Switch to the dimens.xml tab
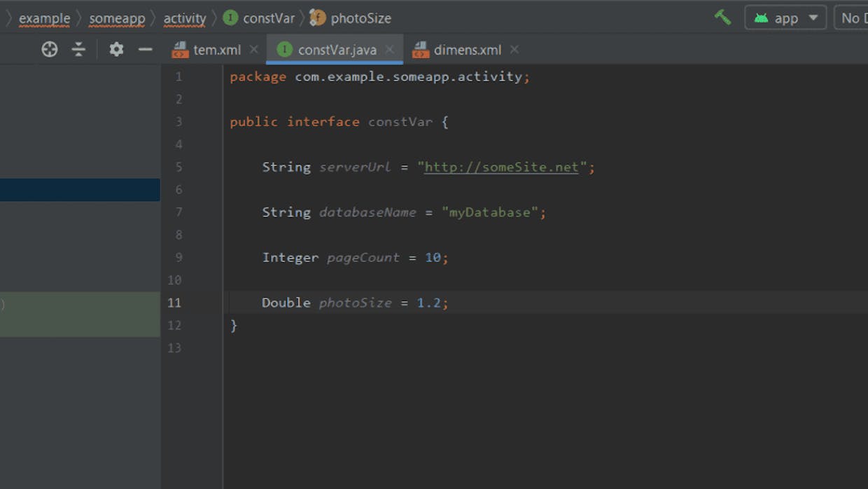This screenshot has width=868, height=489. (468, 50)
